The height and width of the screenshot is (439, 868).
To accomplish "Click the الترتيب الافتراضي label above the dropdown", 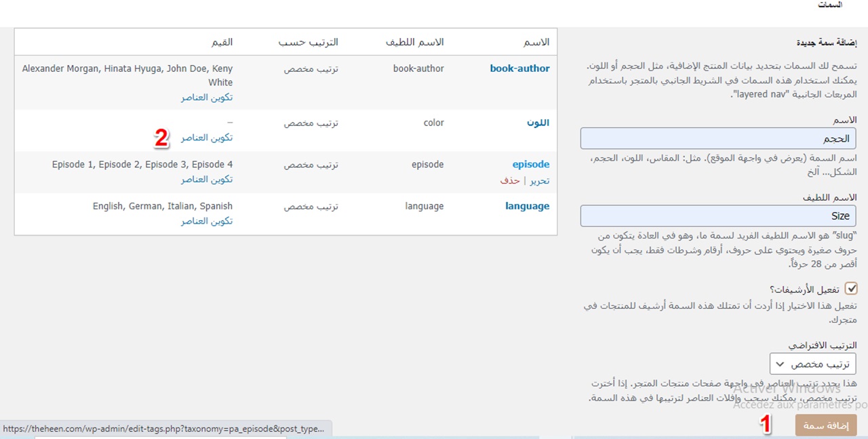I will [x=823, y=345].
